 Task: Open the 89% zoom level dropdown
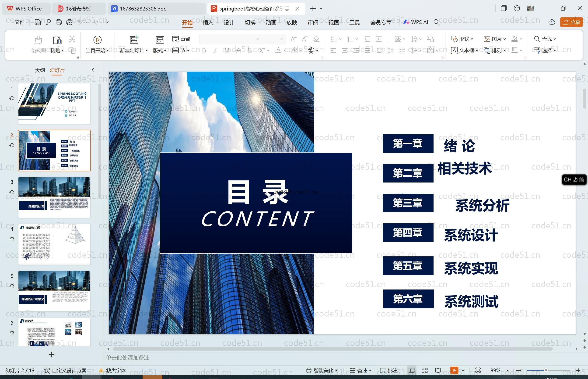507,371
